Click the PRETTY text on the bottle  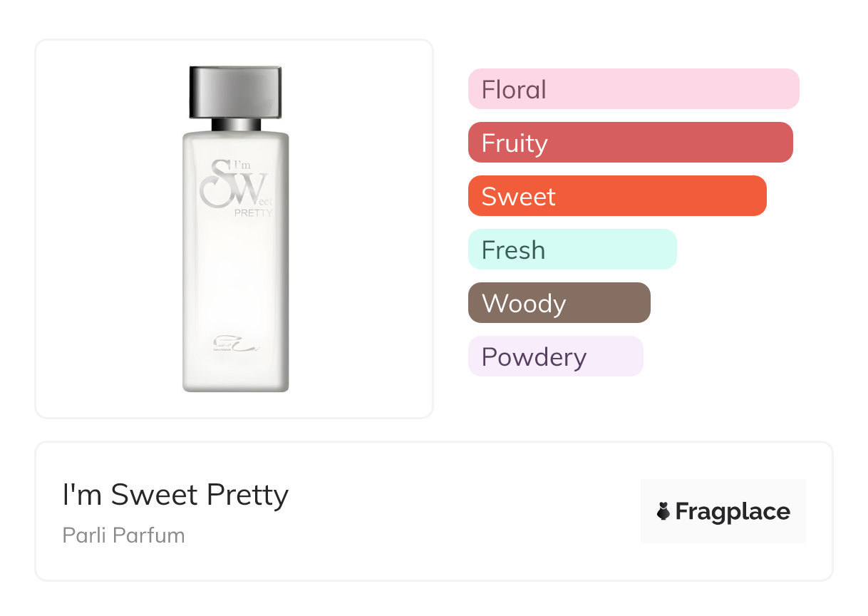tap(253, 212)
